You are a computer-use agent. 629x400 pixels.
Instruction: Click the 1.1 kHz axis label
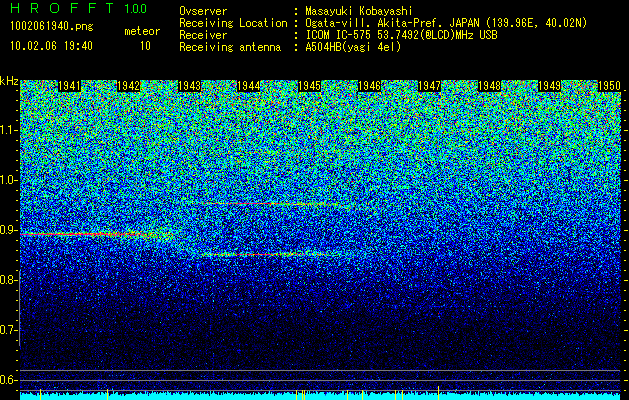[x=8, y=130]
